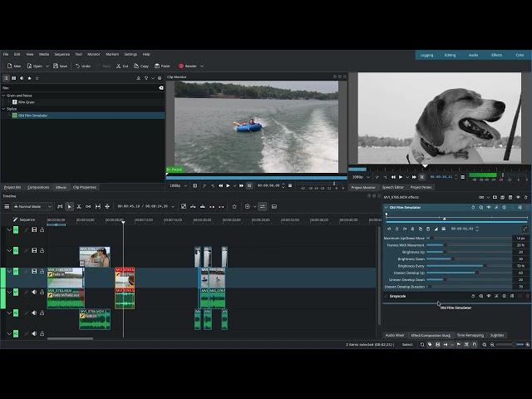532x399 pixels.
Task: Switch to the Compositions tab
Action: pos(38,187)
